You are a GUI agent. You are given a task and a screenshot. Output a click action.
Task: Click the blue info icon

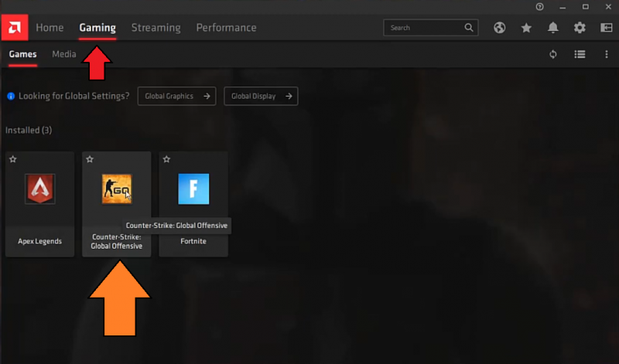pyautogui.click(x=11, y=97)
